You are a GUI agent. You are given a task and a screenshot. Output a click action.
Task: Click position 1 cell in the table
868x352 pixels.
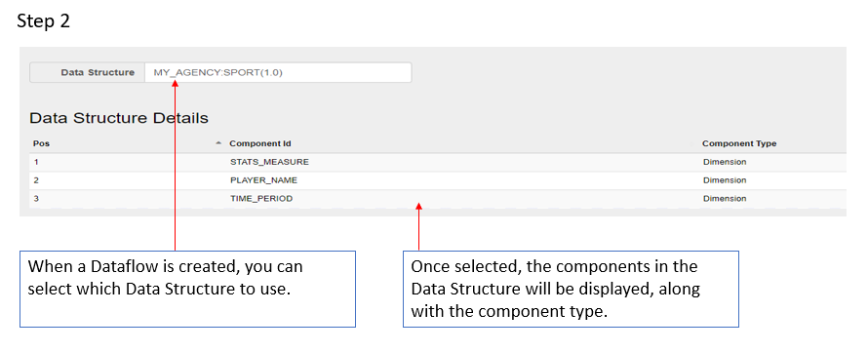pos(36,162)
